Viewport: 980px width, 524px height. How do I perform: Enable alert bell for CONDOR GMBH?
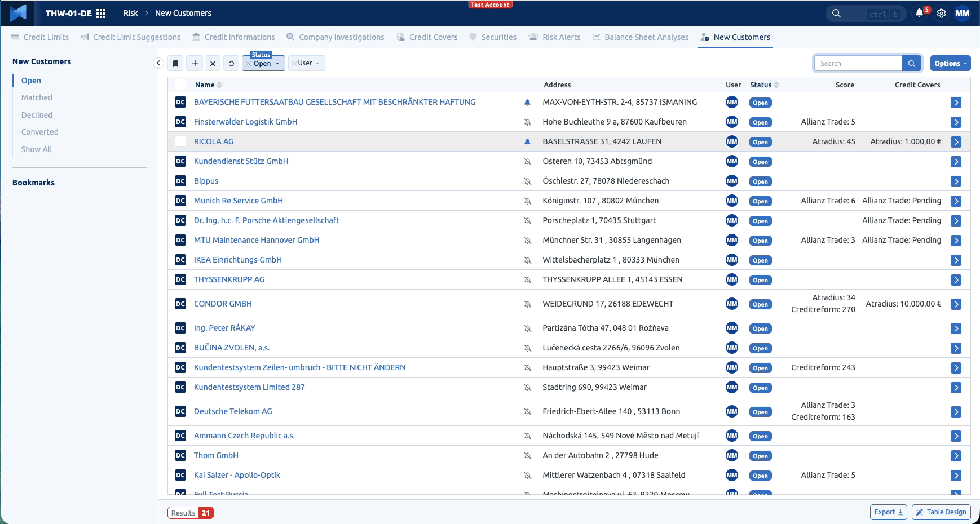click(x=527, y=304)
